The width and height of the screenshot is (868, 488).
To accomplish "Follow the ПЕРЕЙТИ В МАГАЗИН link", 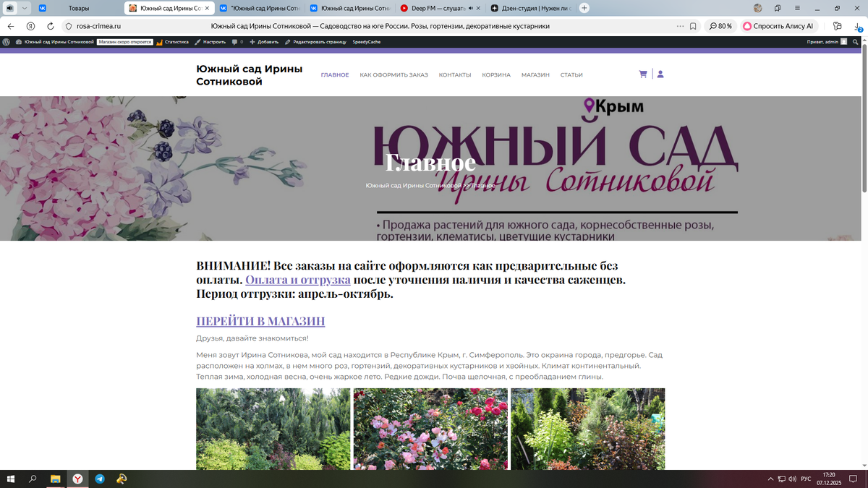I will click(x=260, y=321).
